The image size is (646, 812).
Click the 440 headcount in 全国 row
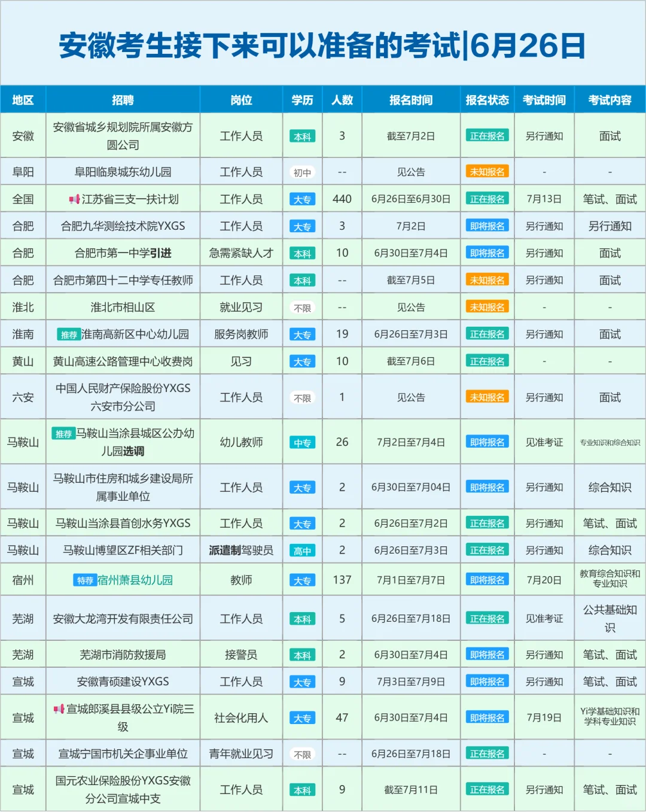[342, 199]
